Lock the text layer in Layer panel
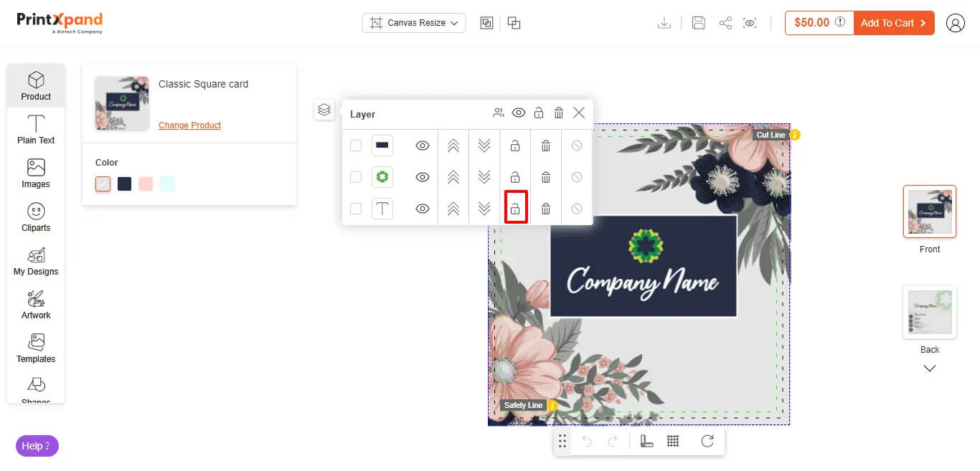The image size is (980, 471). click(x=514, y=209)
